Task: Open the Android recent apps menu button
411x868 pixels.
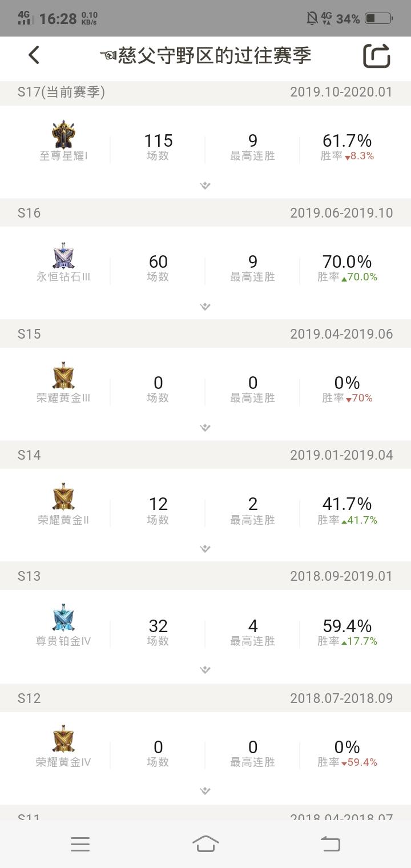Action: point(80,844)
